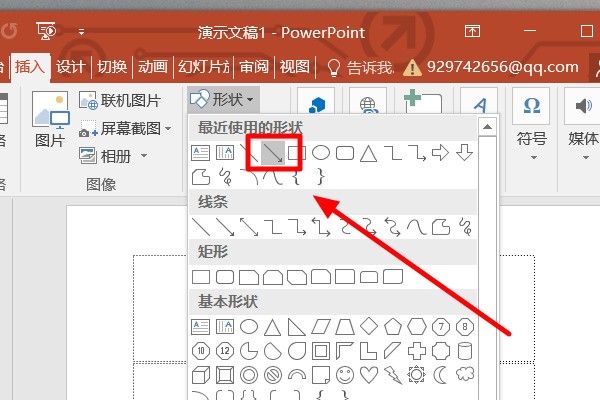This screenshot has width=600, height=400.
Task: Collapse the 形状 shapes dropdown
Action: [223, 99]
